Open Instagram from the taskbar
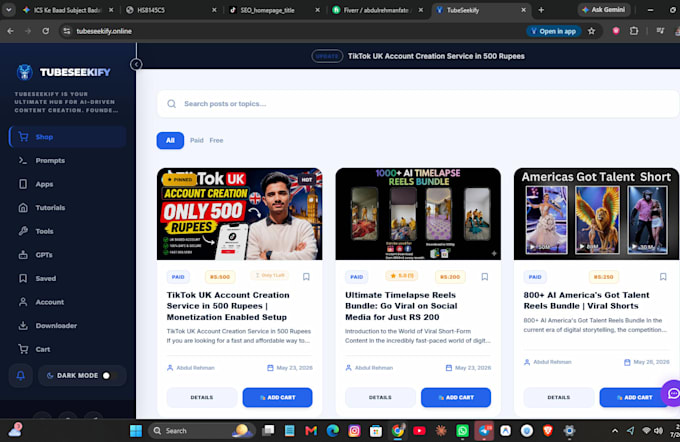Screen dimensions: 680x442 [354, 431]
